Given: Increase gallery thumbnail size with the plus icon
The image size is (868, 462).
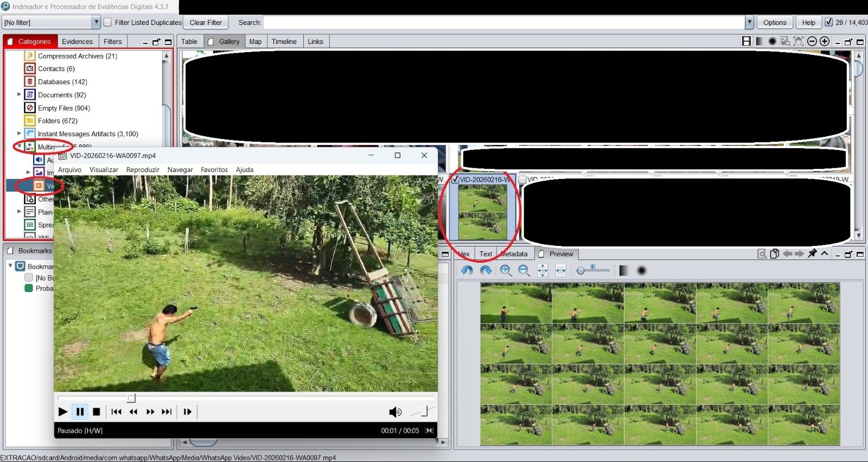Looking at the screenshot, I should [x=825, y=41].
